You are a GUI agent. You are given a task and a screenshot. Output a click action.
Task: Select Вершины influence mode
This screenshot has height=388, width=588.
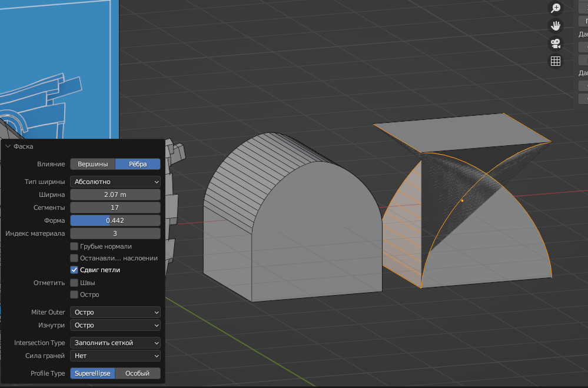coord(92,164)
